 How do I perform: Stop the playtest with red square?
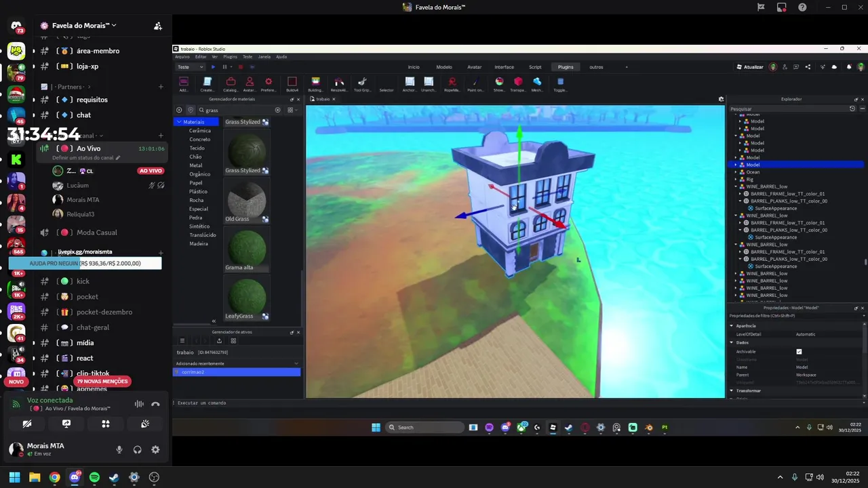(x=240, y=67)
